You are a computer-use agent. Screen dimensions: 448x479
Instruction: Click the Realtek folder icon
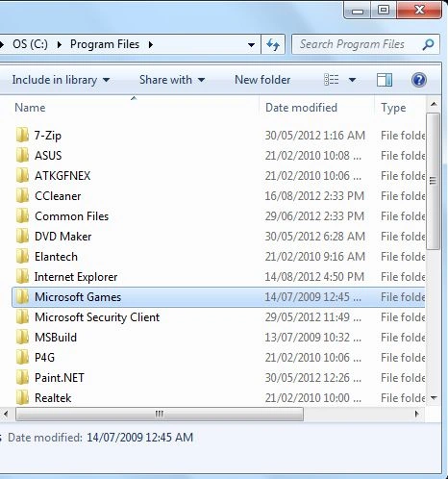22,397
